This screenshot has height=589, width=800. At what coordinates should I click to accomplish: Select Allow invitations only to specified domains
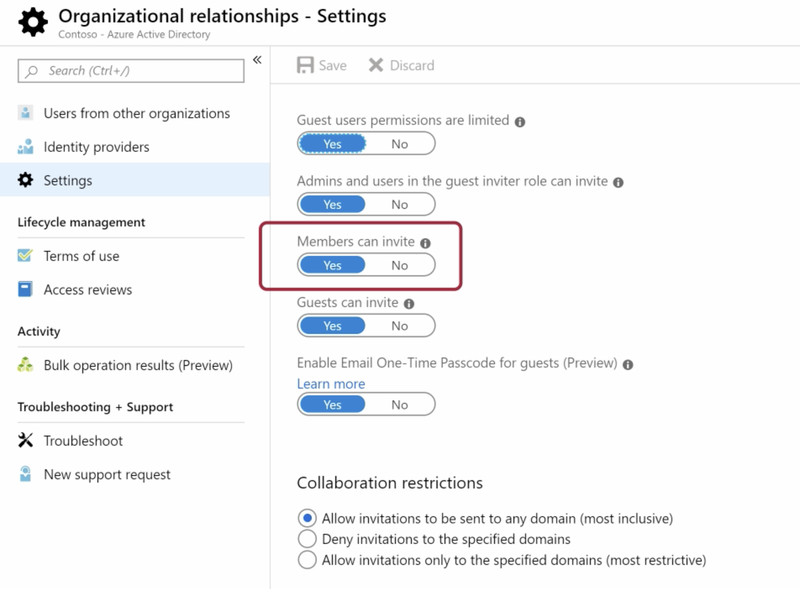(x=307, y=560)
